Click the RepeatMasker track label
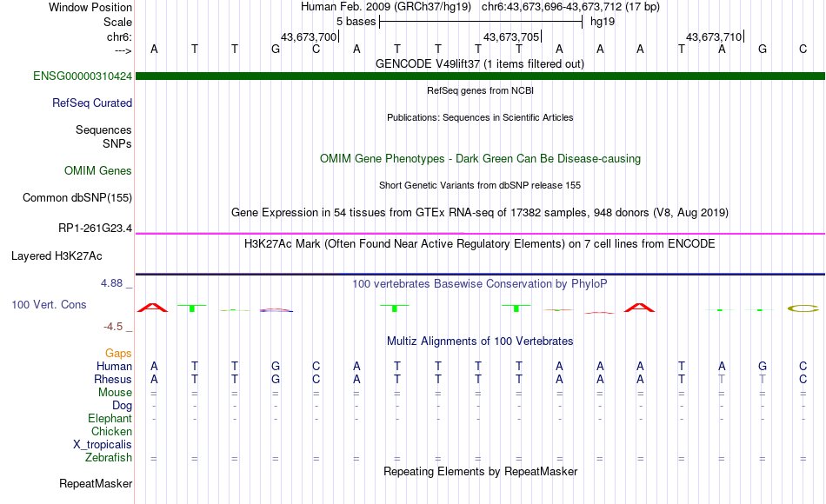Image resolution: width=826 pixels, height=504 pixels. [x=96, y=483]
